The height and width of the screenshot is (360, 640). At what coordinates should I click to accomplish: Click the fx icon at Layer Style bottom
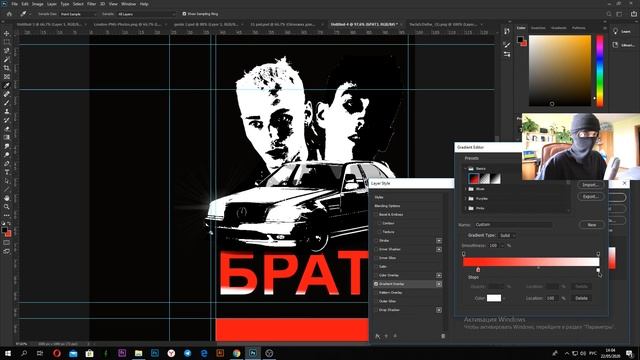378,336
